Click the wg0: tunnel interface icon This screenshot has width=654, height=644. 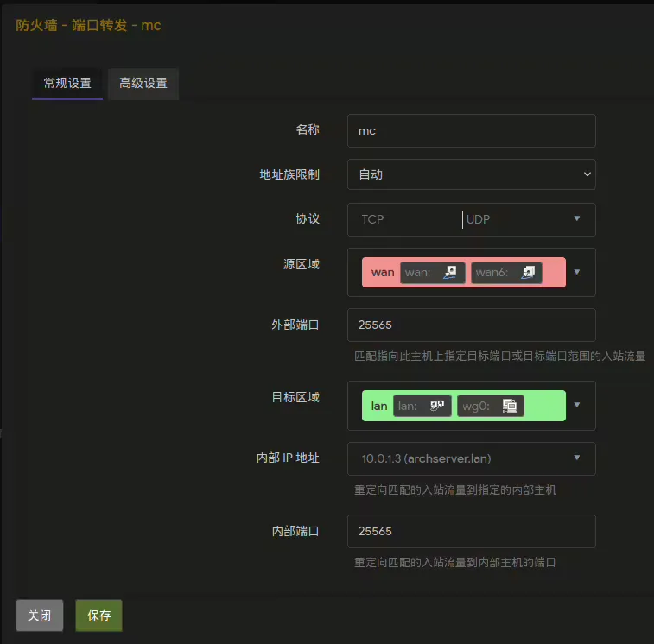tap(510, 406)
